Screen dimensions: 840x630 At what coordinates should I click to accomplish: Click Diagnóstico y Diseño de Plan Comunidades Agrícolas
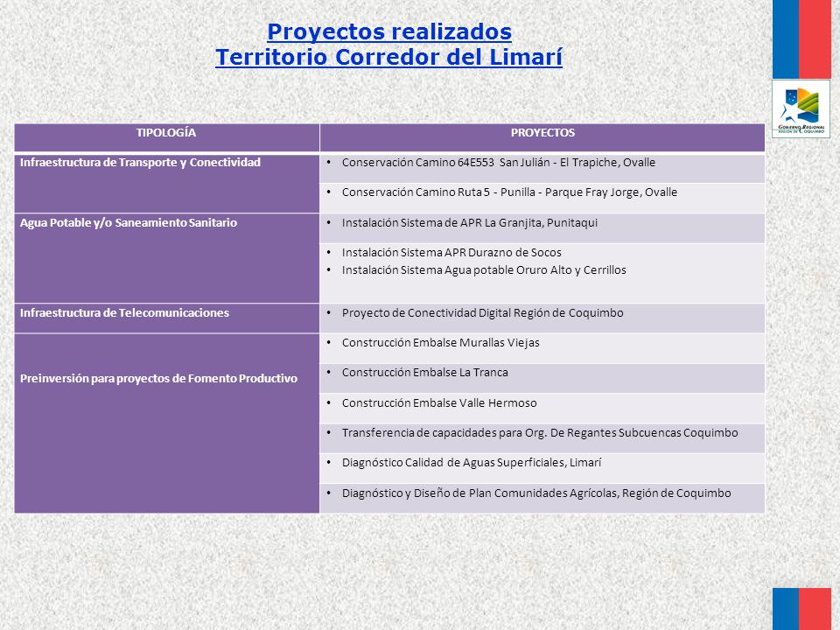[542, 498]
